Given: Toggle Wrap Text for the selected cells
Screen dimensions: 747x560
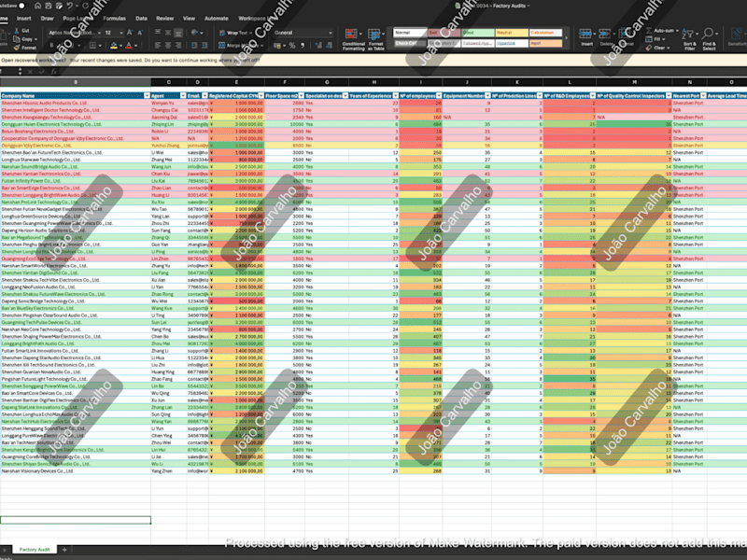Looking at the screenshot, I should pos(233,33).
